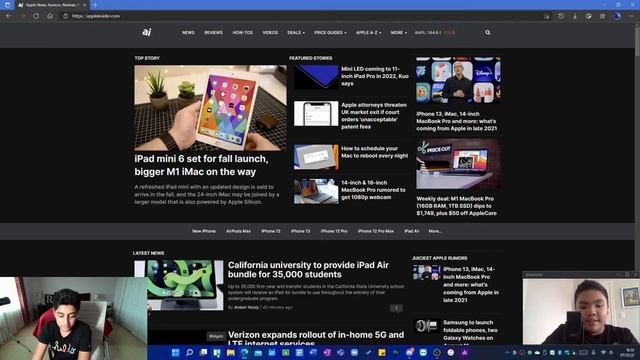Screen dimensions: 640x360
Task: Click the browser back arrow
Action: click(9, 16)
